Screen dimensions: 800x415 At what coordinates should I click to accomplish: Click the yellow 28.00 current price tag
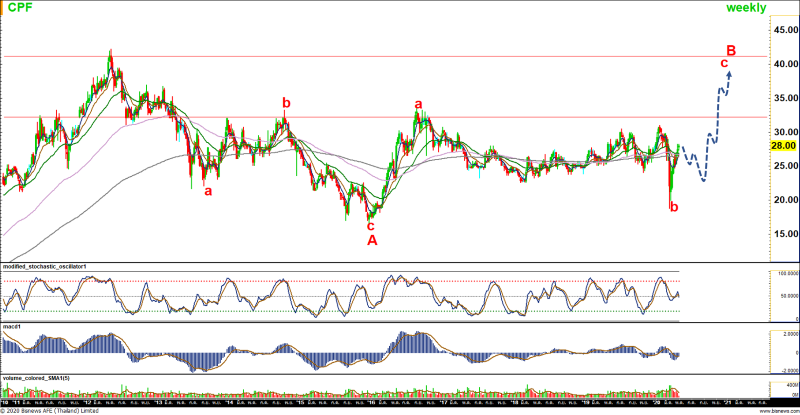click(782, 145)
